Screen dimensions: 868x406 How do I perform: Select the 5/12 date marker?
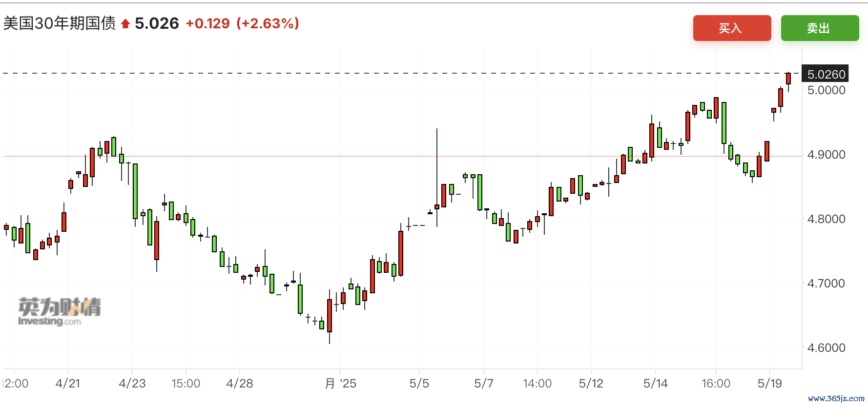[x=591, y=384]
